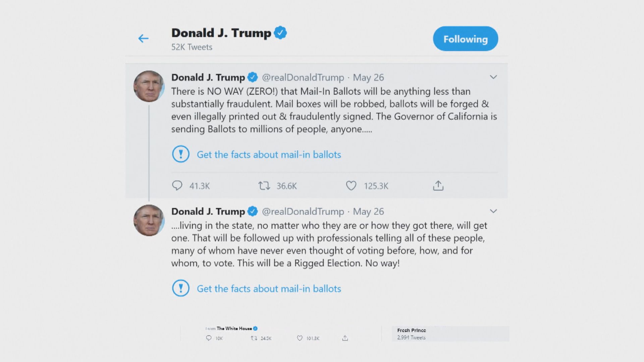Image resolution: width=644 pixels, height=362 pixels.
Task: Click the verified badge next to Donald J. Trump header
Action: [x=281, y=33]
